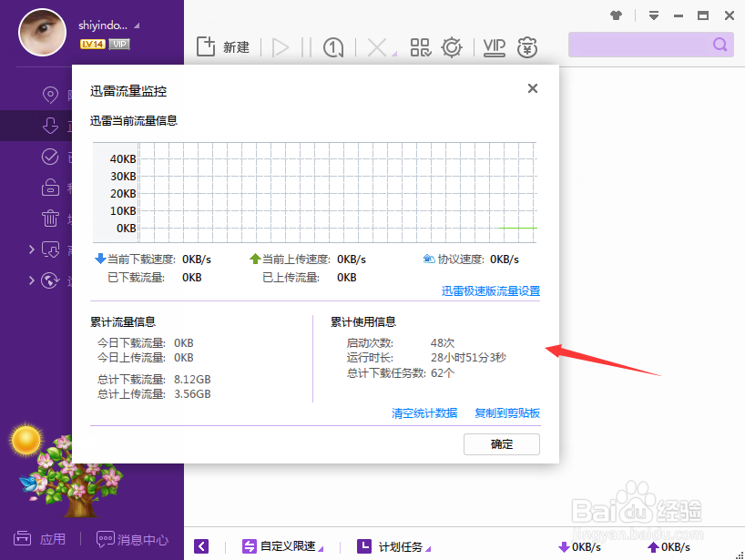Open the money bag (¥) icon

[527, 47]
